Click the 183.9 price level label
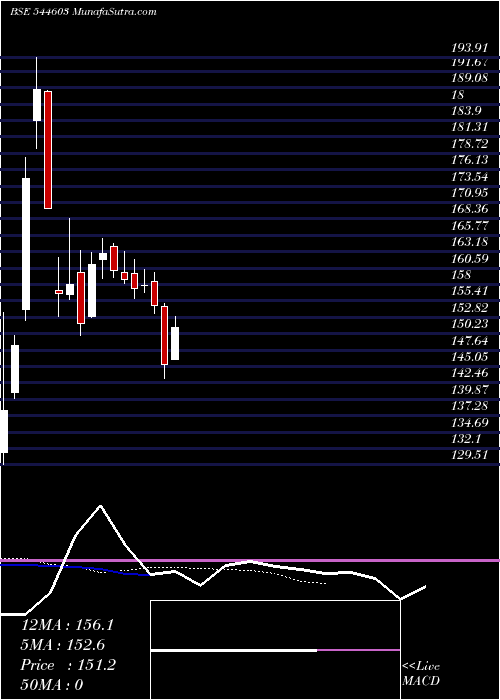500x700 pixels. pos(467,112)
